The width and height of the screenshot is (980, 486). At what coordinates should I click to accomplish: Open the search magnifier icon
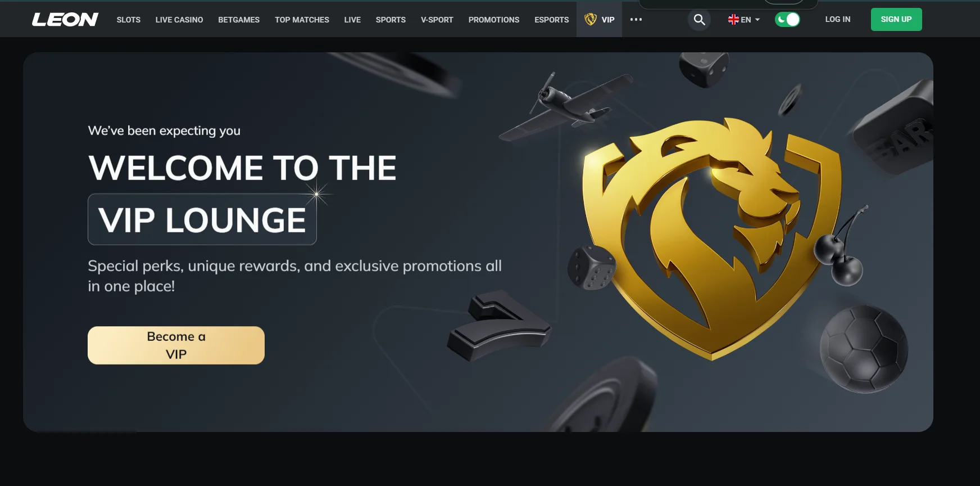pos(699,20)
